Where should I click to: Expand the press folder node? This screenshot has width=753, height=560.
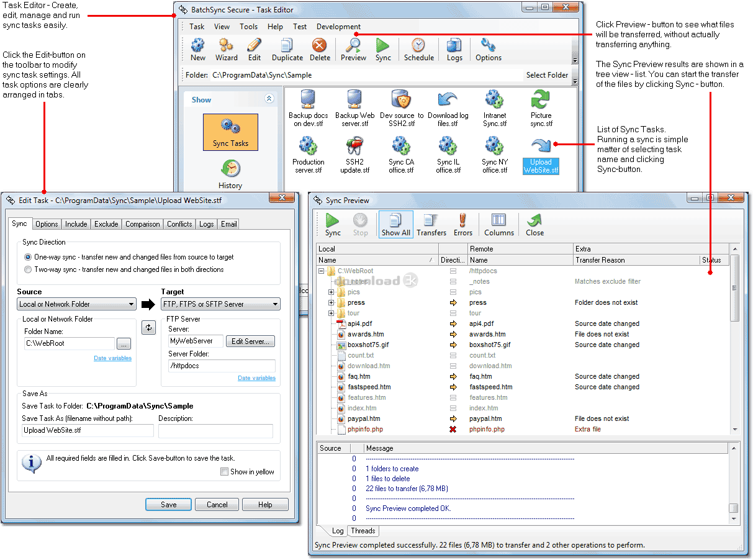331,302
